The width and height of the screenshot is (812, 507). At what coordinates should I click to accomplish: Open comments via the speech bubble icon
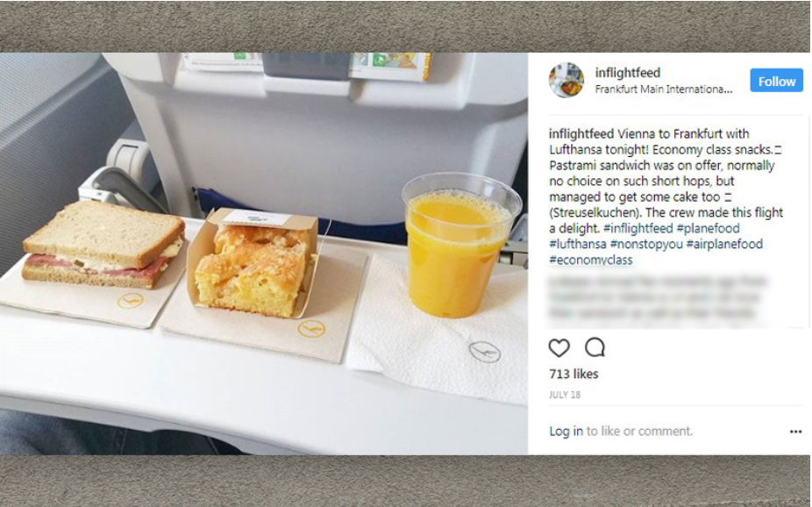click(595, 347)
